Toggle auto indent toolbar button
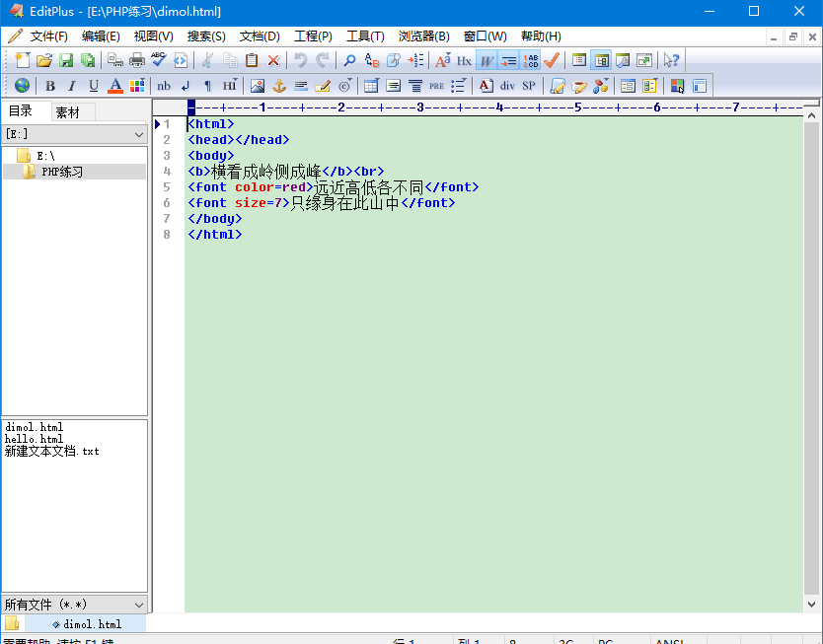Image resolution: width=823 pixels, height=644 pixels. click(508, 60)
